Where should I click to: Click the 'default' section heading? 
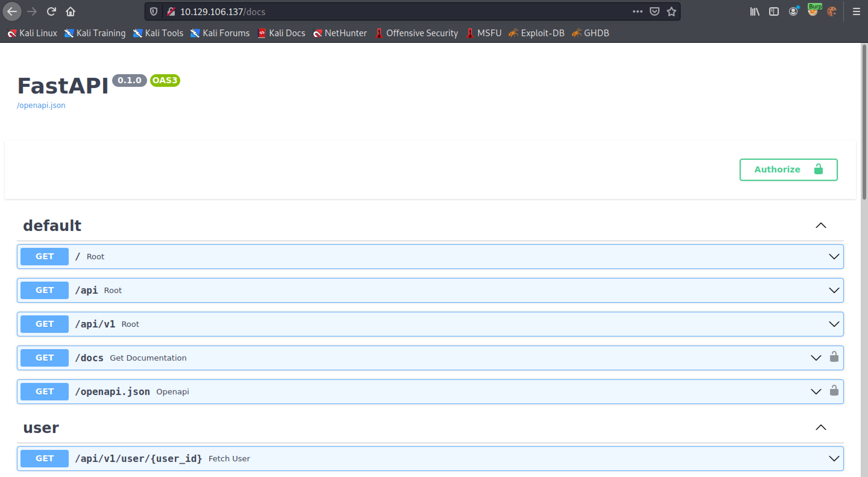[x=52, y=226]
